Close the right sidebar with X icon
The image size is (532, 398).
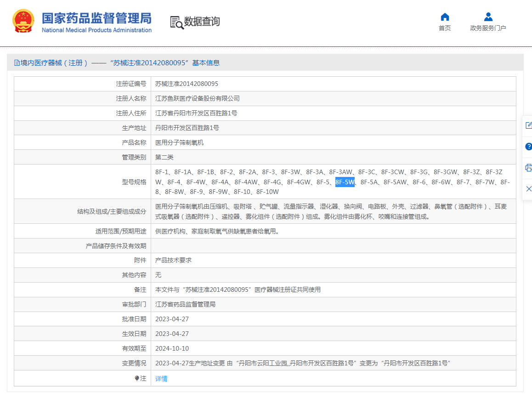529,188
